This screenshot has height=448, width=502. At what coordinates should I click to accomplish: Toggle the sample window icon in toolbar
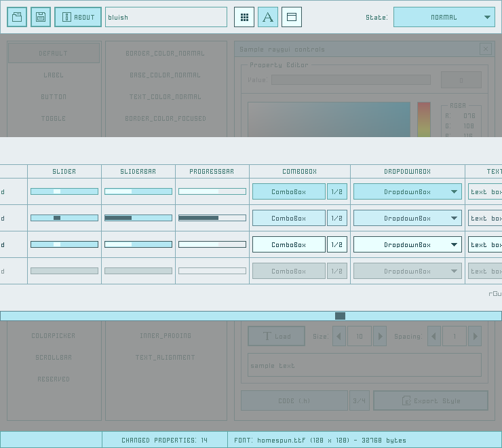[x=292, y=17]
